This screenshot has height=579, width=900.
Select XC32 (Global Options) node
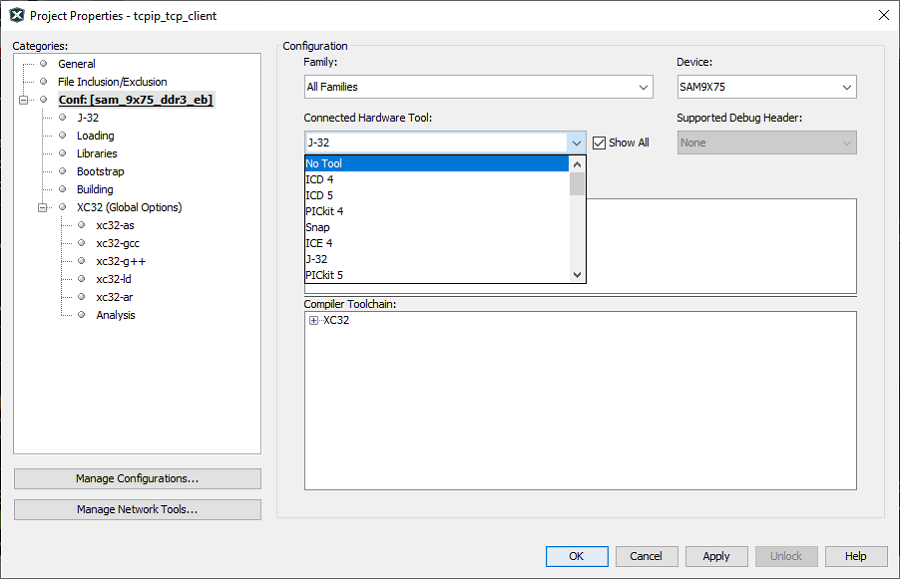pos(129,207)
